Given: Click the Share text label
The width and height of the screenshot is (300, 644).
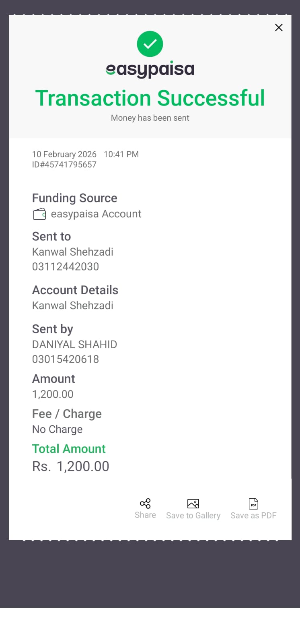Looking at the screenshot, I should [145, 515].
